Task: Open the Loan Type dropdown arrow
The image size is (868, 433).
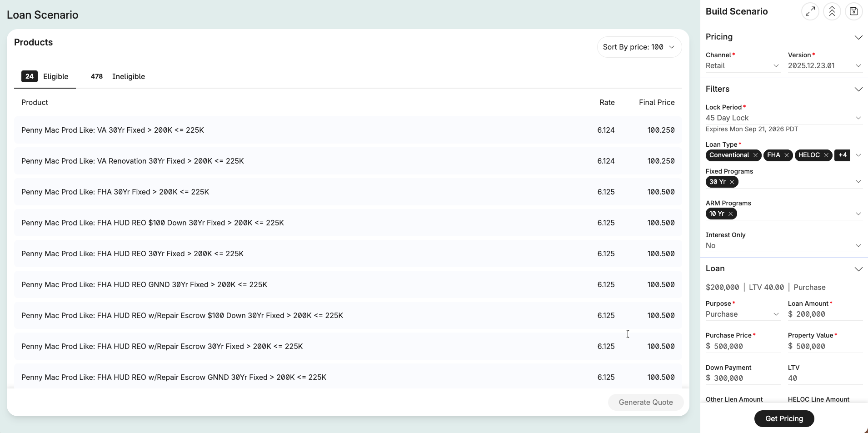Action: click(858, 155)
